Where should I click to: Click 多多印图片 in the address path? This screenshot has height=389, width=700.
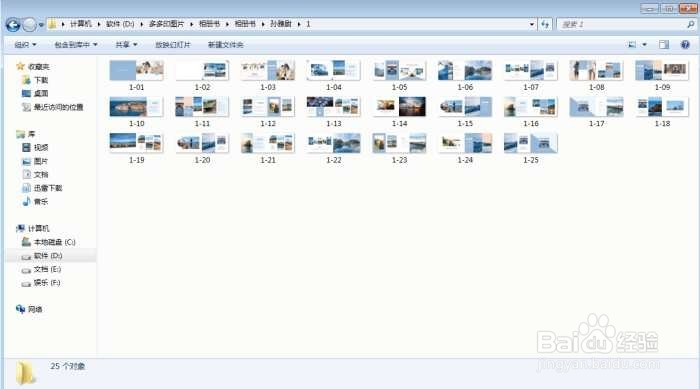click(166, 24)
